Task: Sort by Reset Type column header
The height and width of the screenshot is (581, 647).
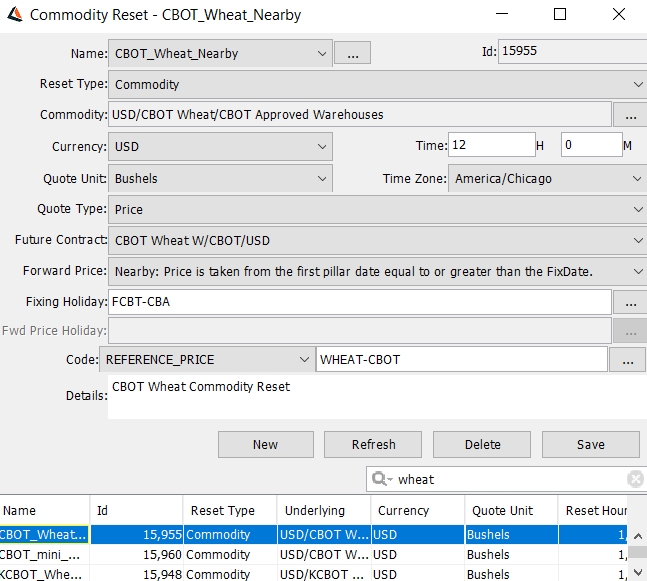Action: click(x=230, y=510)
